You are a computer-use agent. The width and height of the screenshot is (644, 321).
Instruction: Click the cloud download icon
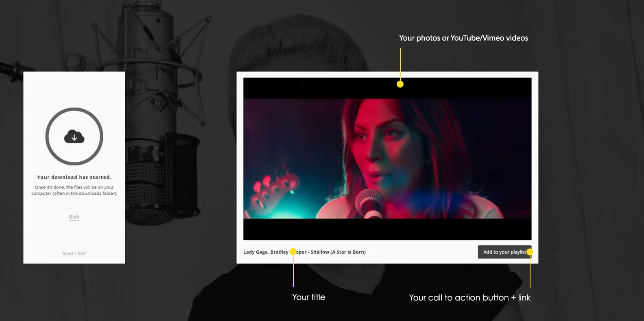(74, 136)
